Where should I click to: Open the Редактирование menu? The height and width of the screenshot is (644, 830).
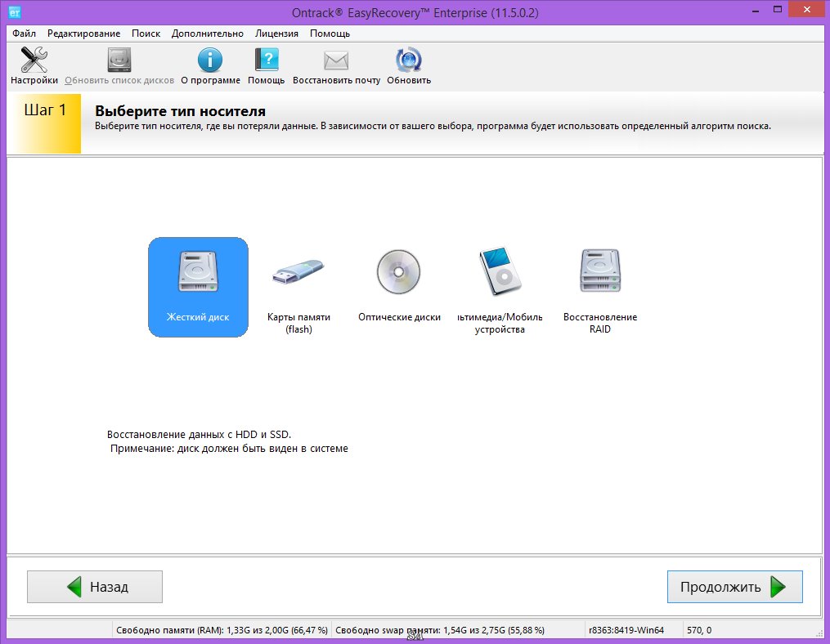point(83,34)
